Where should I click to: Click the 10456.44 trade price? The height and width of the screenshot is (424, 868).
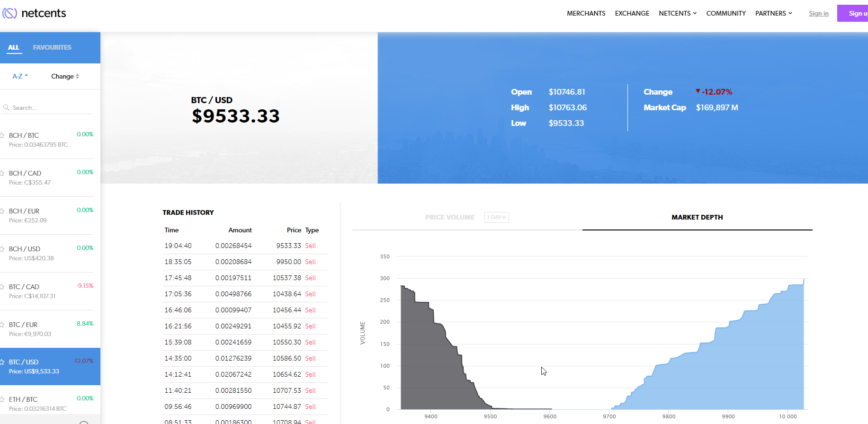click(x=287, y=310)
